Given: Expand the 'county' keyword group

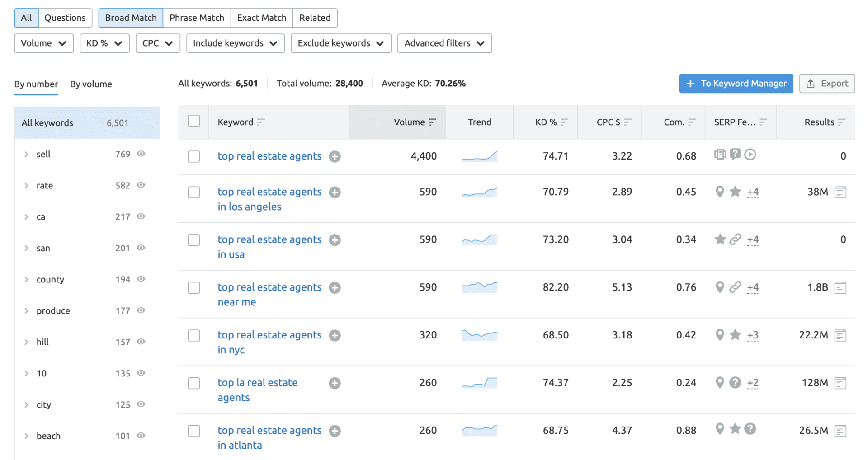Looking at the screenshot, I should coord(26,280).
